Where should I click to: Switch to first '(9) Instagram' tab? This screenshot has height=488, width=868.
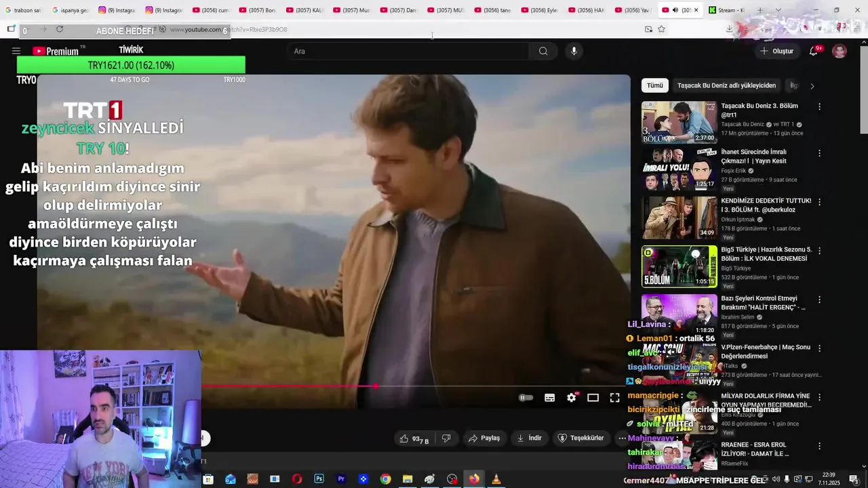tap(117, 10)
